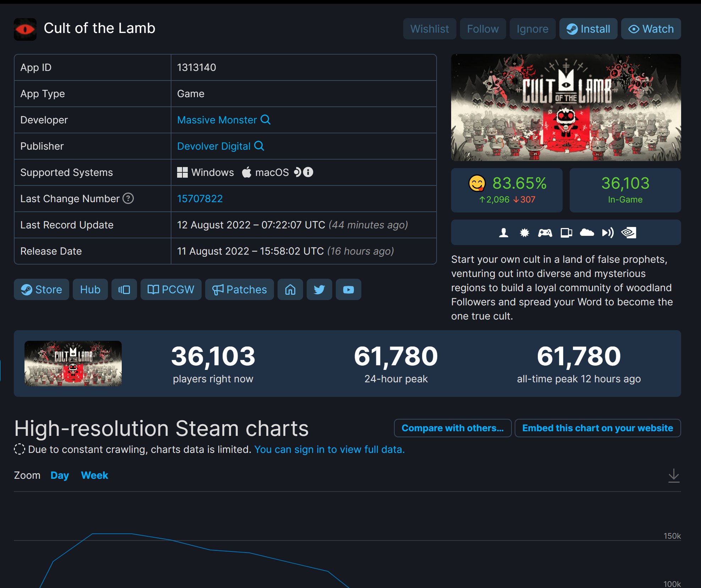Click the controller support feature icon
The image size is (701, 588).
click(x=545, y=233)
